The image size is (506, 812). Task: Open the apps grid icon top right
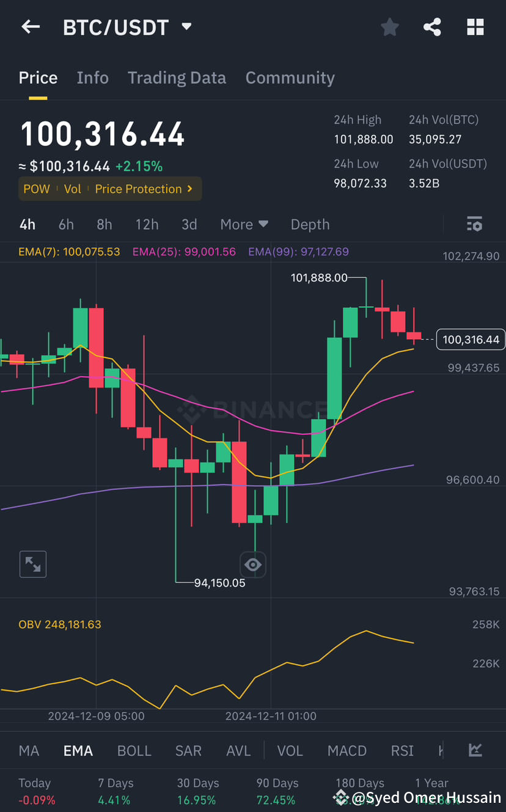[x=475, y=26]
